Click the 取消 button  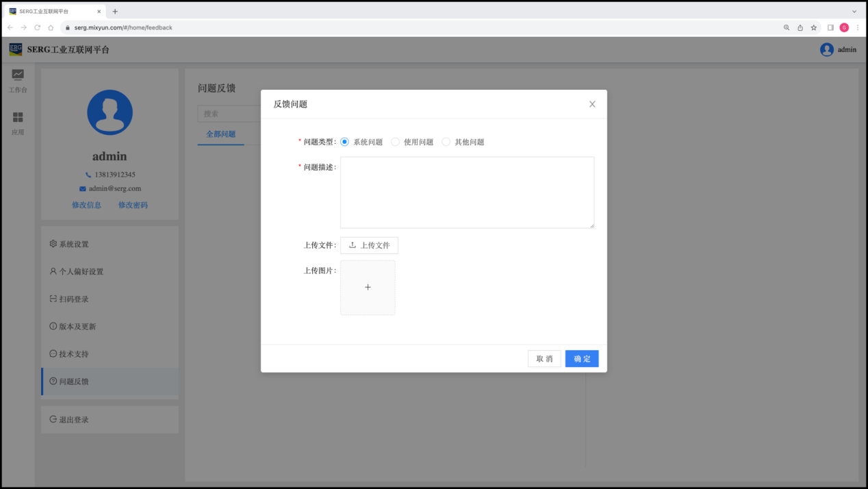(544, 359)
